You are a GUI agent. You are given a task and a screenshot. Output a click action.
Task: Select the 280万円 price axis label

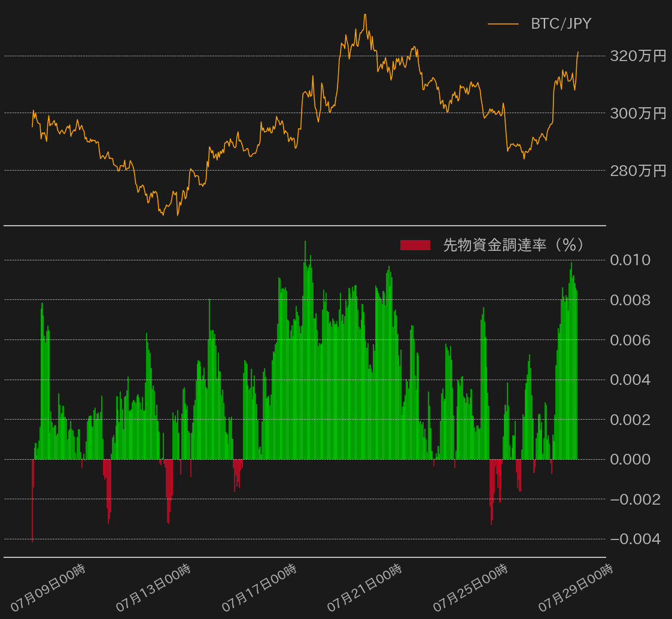tap(637, 171)
